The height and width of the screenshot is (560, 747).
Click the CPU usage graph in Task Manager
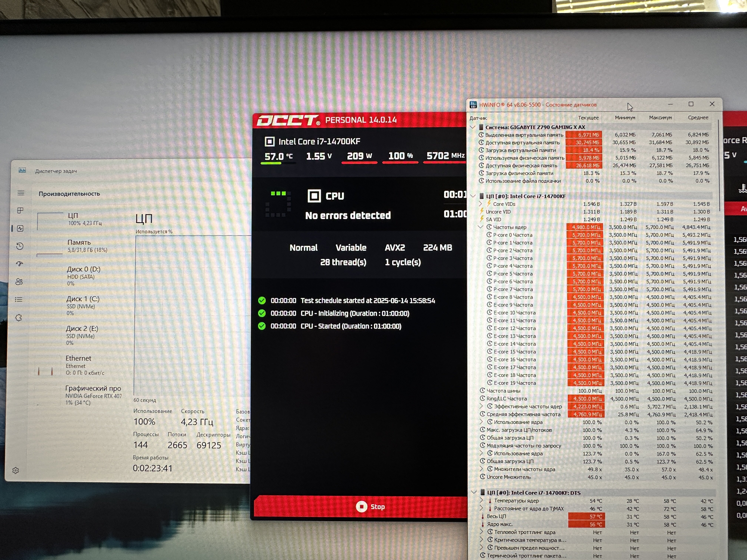(192, 316)
